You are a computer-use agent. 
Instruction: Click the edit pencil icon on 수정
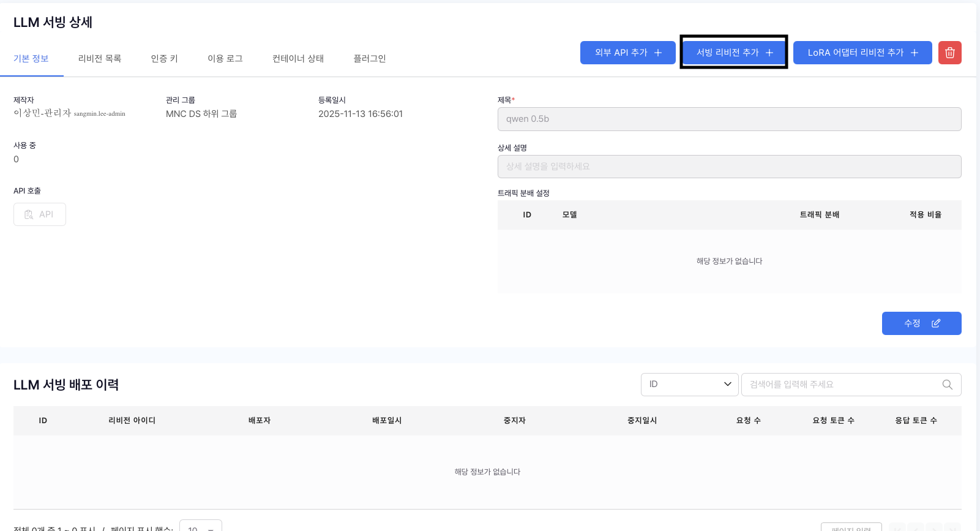coord(936,323)
